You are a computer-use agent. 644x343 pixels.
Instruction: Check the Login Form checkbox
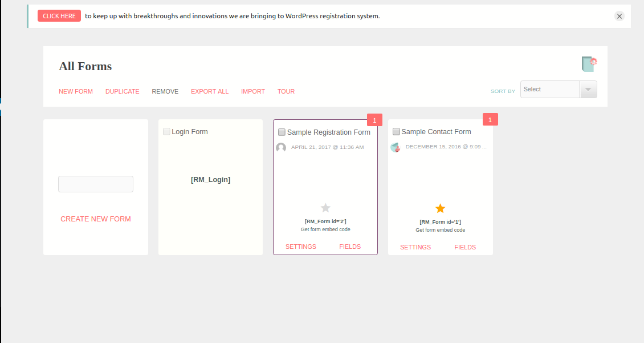click(x=166, y=131)
